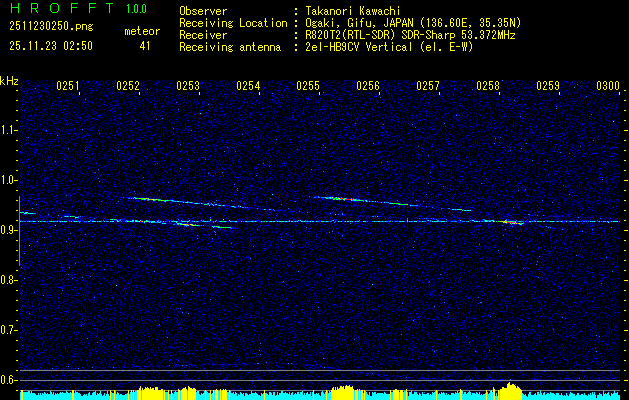Click the Observer label
Image resolution: width=629 pixels, height=400 pixels.
coord(203,11)
